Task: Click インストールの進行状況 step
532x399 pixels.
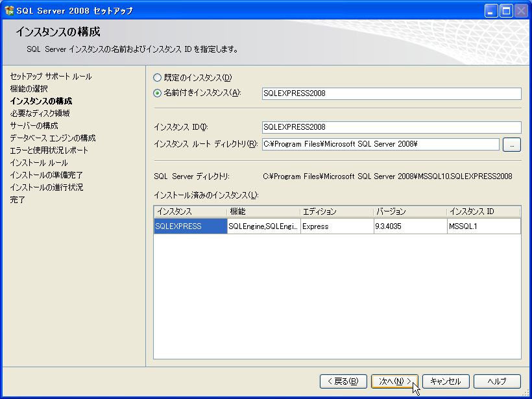Action: [x=47, y=187]
